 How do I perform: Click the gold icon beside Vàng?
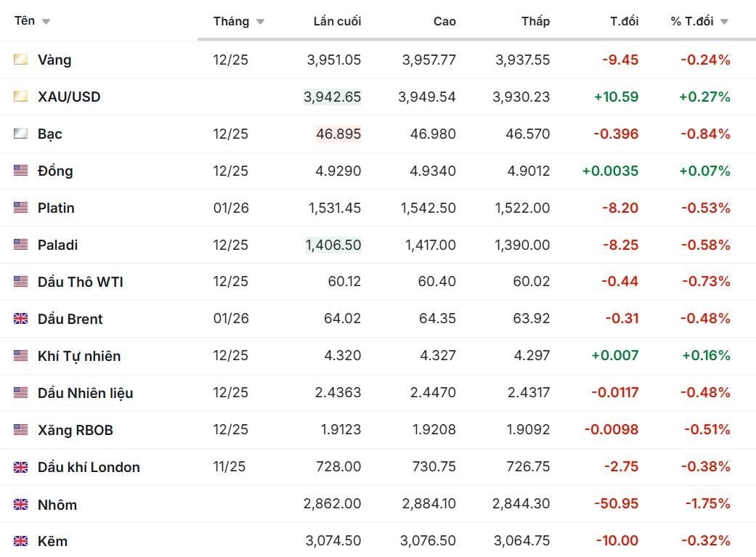click(20, 60)
